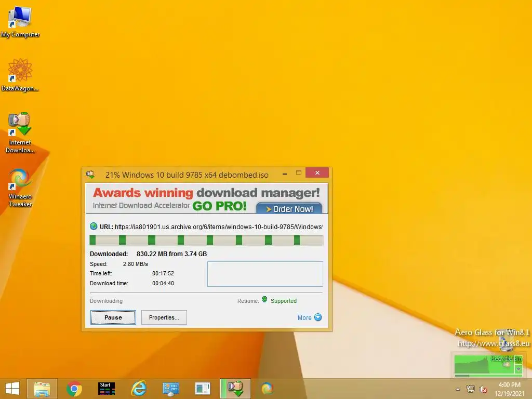Click the download time value 00:04:40
532x399 pixels.
click(x=163, y=283)
